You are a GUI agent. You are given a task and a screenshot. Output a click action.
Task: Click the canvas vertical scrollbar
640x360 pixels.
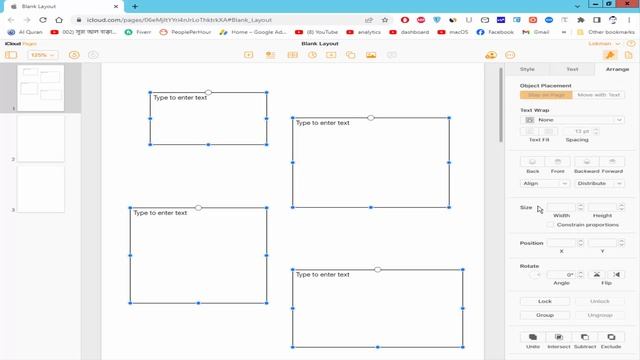501,105
